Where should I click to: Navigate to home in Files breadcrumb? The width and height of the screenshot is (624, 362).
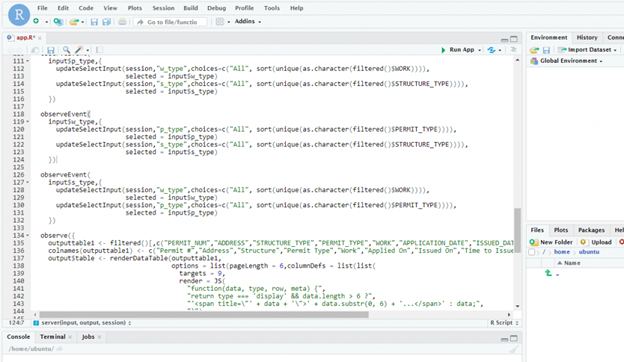pyautogui.click(x=562, y=252)
